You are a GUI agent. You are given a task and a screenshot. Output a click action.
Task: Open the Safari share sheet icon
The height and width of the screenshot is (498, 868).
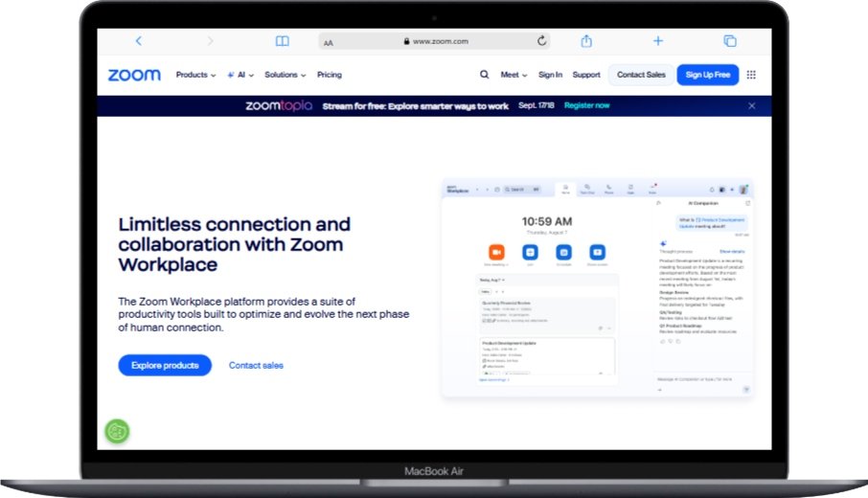click(x=586, y=41)
